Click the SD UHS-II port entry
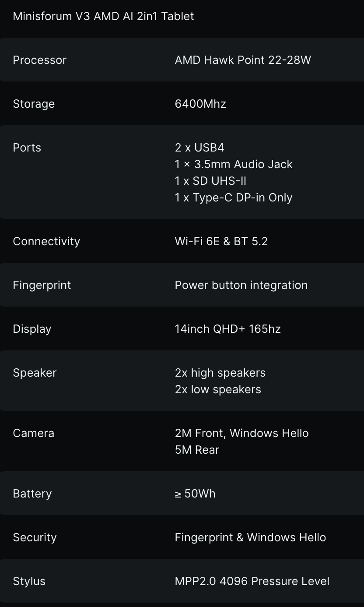364x607 pixels. [x=210, y=181]
